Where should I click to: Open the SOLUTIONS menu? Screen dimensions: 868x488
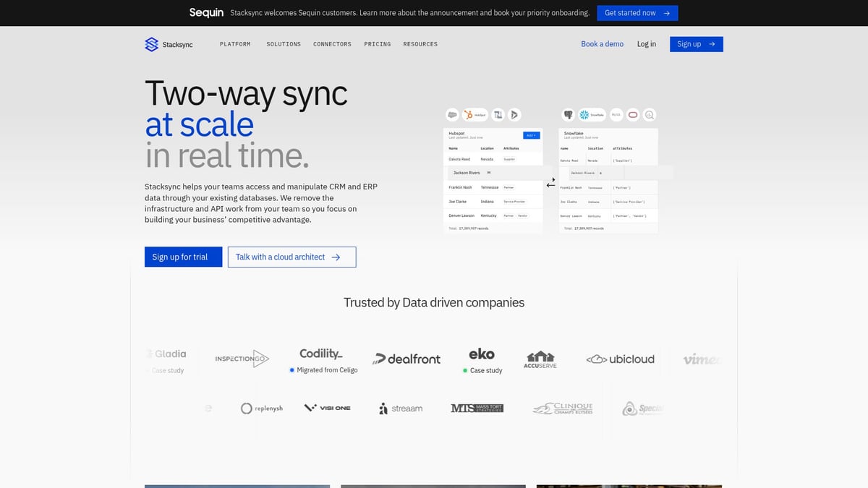pos(284,44)
